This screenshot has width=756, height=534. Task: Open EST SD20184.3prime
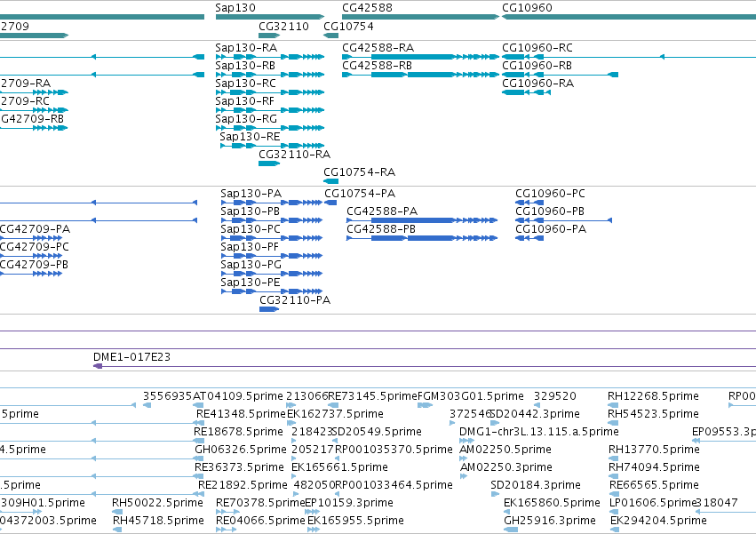click(536, 485)
